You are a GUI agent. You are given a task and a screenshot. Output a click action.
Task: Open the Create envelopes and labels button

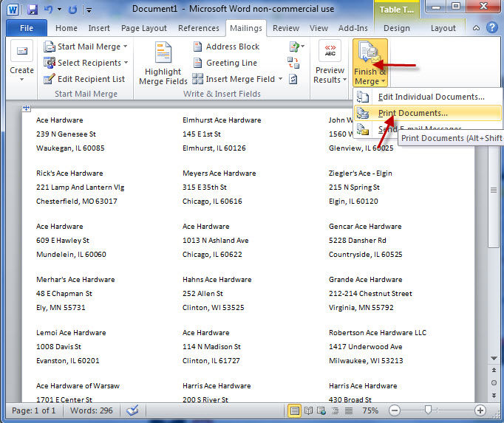pos(21,61)
